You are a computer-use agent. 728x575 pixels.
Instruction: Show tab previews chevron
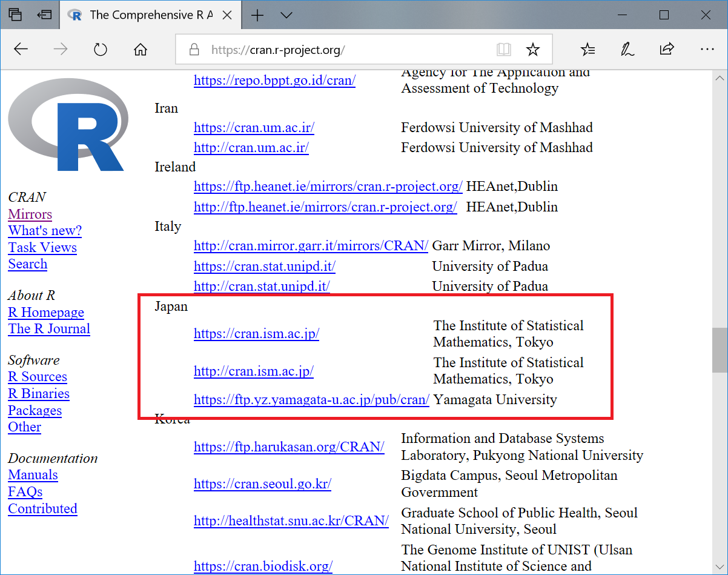click(286, 15)
